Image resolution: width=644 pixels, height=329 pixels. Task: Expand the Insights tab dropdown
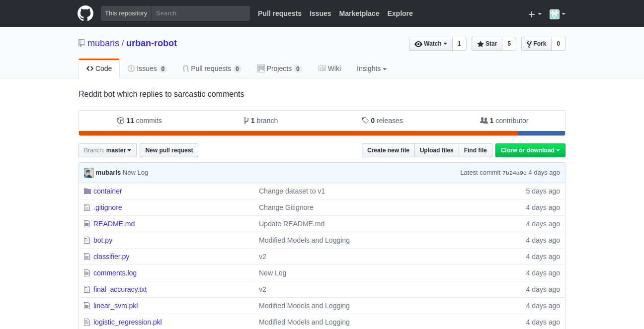371,68
